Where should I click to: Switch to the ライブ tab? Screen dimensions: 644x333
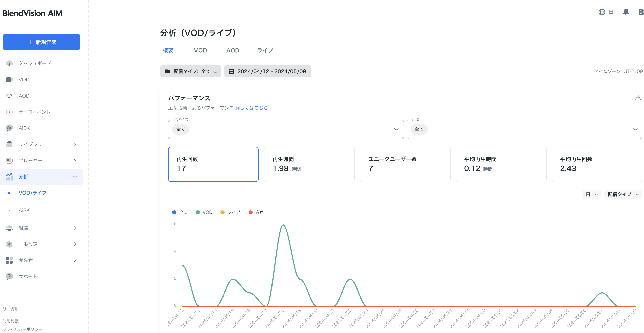pos(265,50)
